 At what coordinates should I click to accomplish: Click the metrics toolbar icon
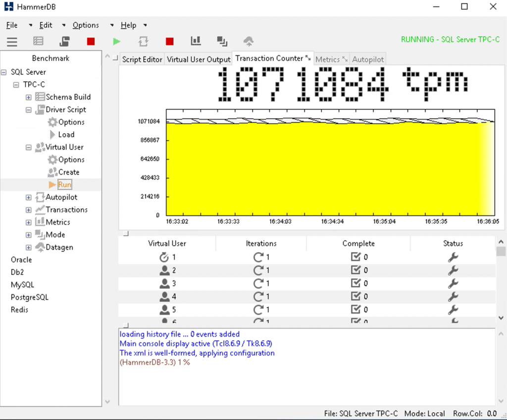(x=222, y=41)
